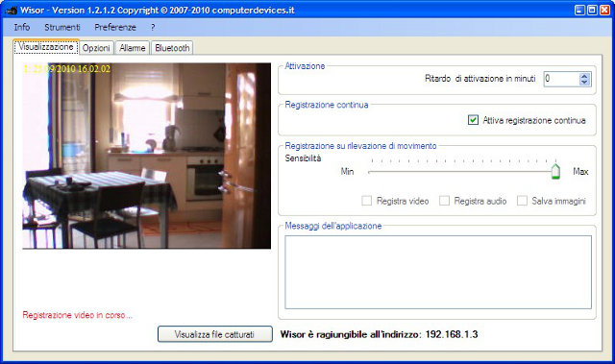Screen dimensions: 615x364
Task: Click inside the application messages box
Action: tap(438, 272)
